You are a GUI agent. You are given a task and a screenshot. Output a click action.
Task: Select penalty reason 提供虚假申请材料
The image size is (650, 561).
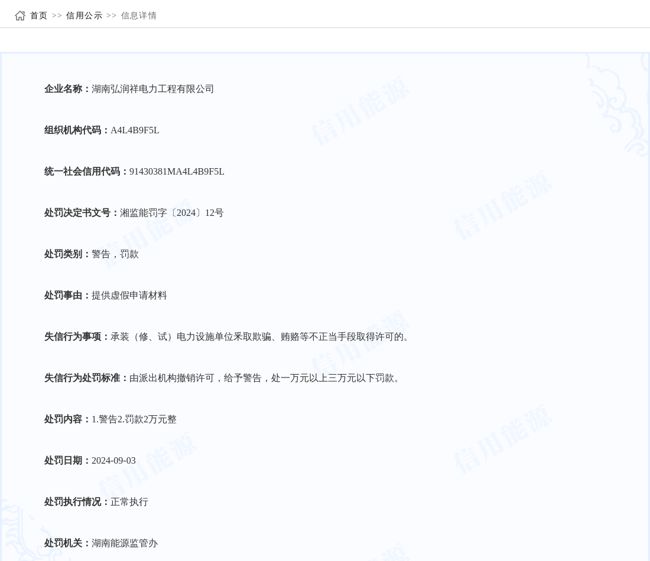tap(129, 296)
